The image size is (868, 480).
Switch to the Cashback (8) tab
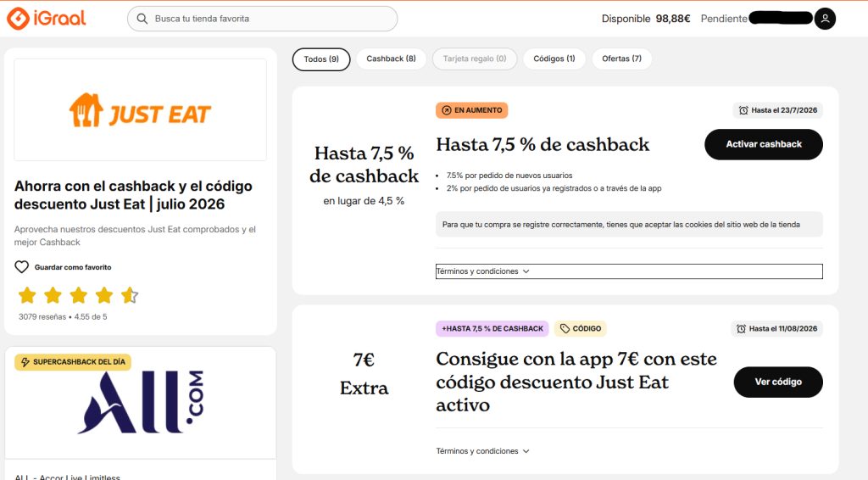(x=391, y=59)
